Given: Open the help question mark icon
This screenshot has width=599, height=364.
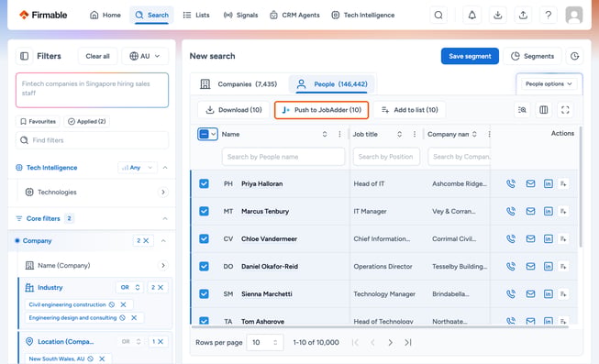Looking at the screenshot, I should pyautogui.click(x=549, y=16).
